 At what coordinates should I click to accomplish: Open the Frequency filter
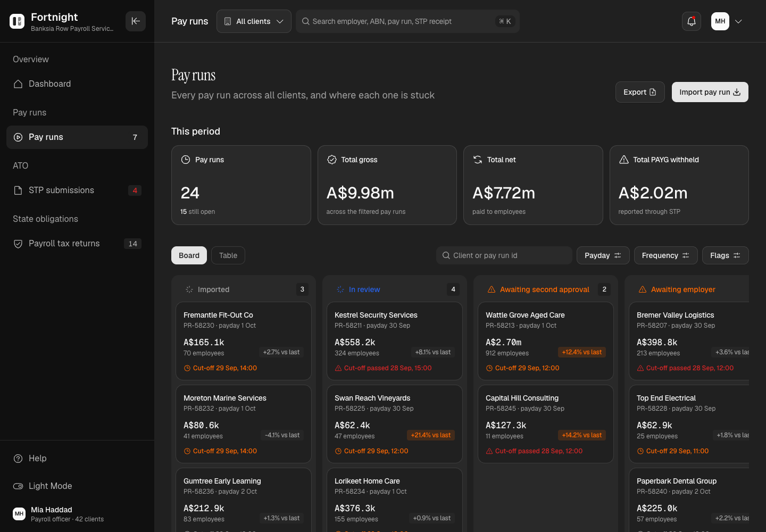pyautogui.click(x=666, y=255)
